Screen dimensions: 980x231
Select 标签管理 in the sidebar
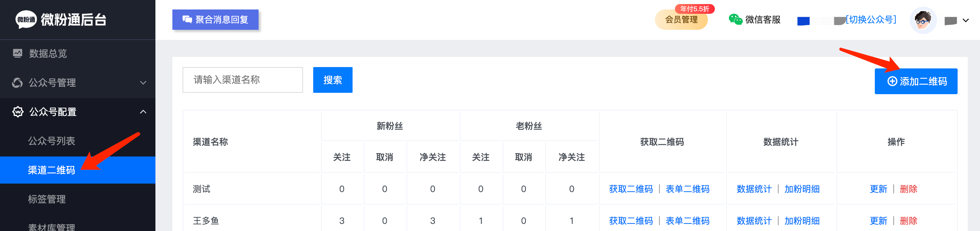point(47,199)
